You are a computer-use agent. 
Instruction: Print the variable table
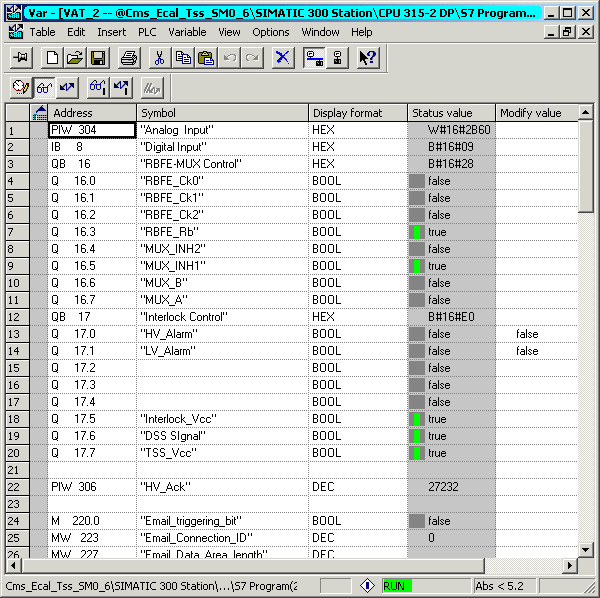(129, 58)
